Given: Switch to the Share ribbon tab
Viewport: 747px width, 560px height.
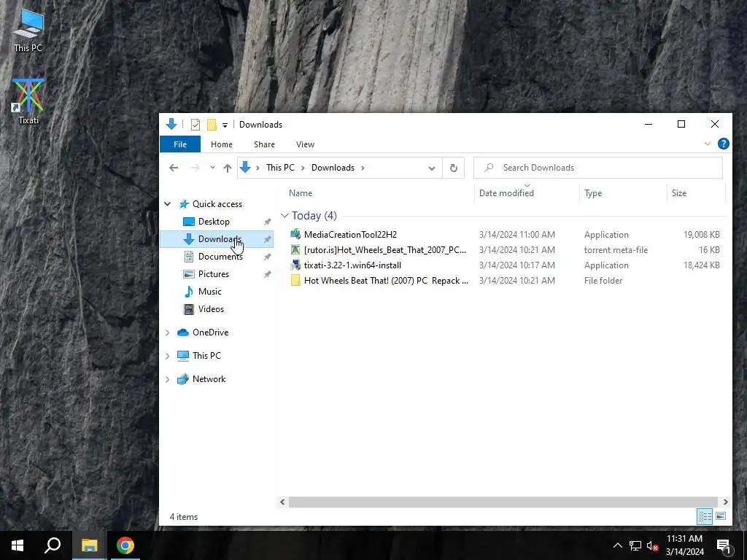Looking at the screenshot, I should pyautogui.click(x=264, y=144).
